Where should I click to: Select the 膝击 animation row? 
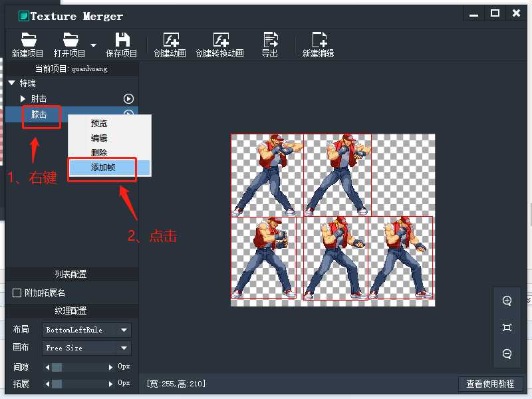[x=72, y=114]
